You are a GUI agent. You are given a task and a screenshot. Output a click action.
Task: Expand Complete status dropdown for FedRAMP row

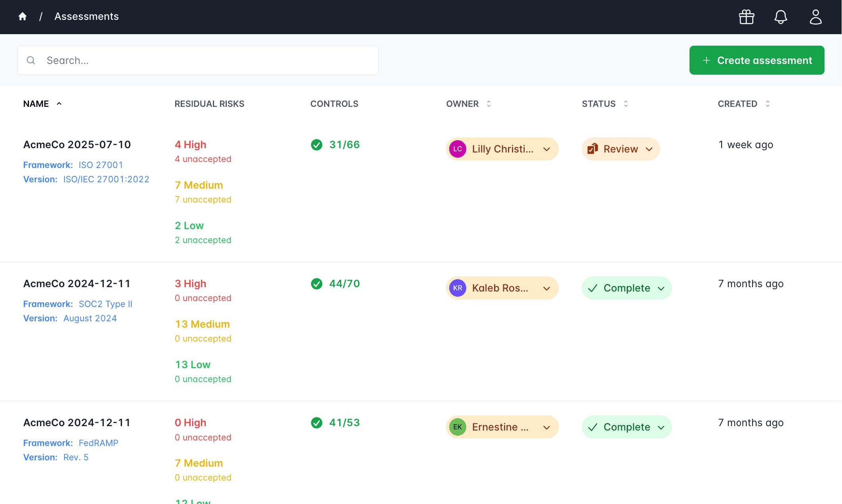coord(661,427)
